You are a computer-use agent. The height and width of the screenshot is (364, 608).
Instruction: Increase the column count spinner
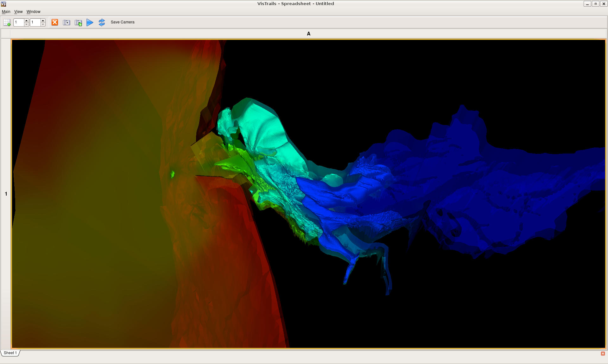point(43,21)
